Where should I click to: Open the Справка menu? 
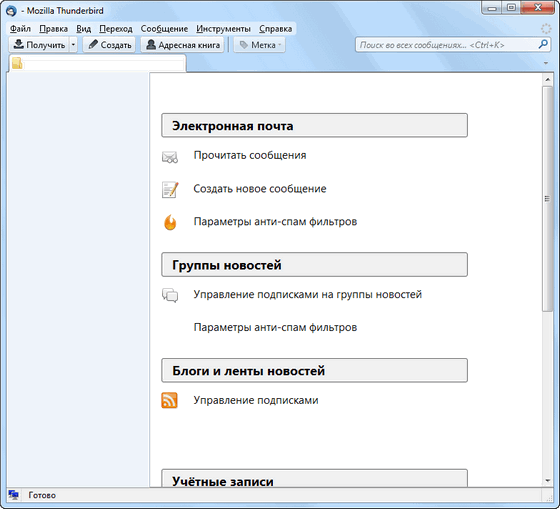click(276, 29)
